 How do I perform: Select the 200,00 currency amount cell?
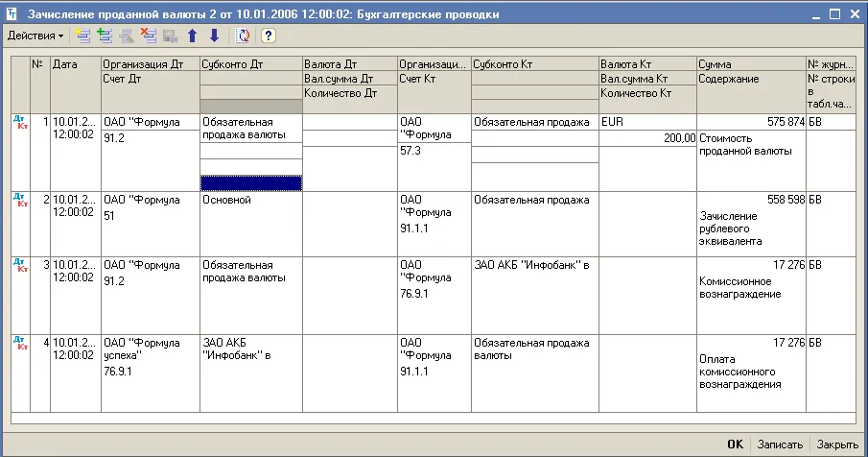(x=647, y=138)
